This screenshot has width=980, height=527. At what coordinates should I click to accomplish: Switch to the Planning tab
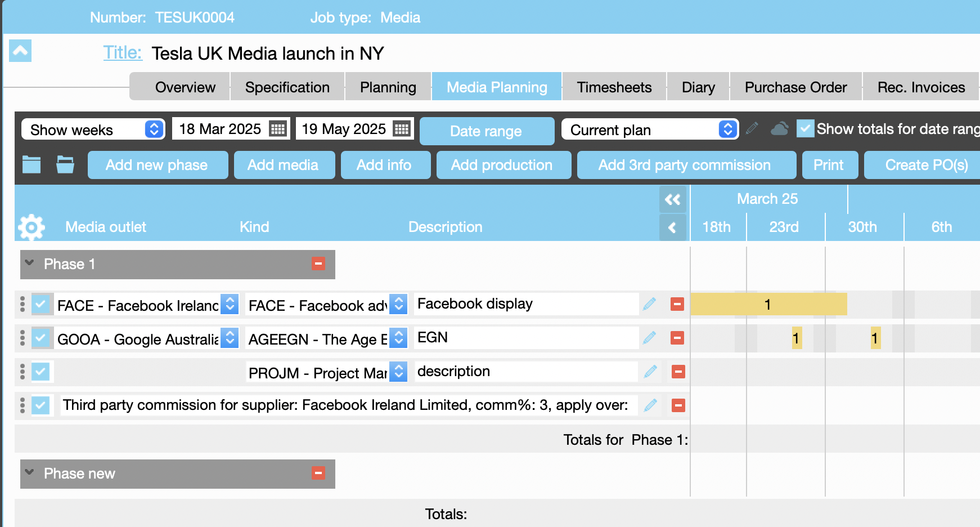[x=388, y=87]
